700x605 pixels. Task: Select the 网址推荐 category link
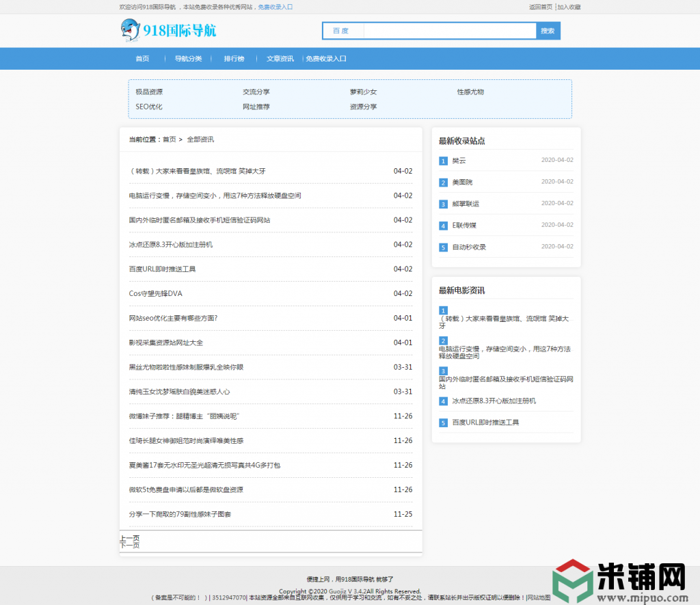point(256,107)
